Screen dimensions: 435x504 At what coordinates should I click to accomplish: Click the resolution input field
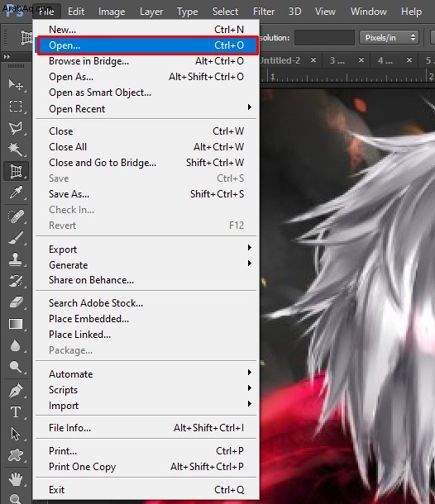click(324, 38)
